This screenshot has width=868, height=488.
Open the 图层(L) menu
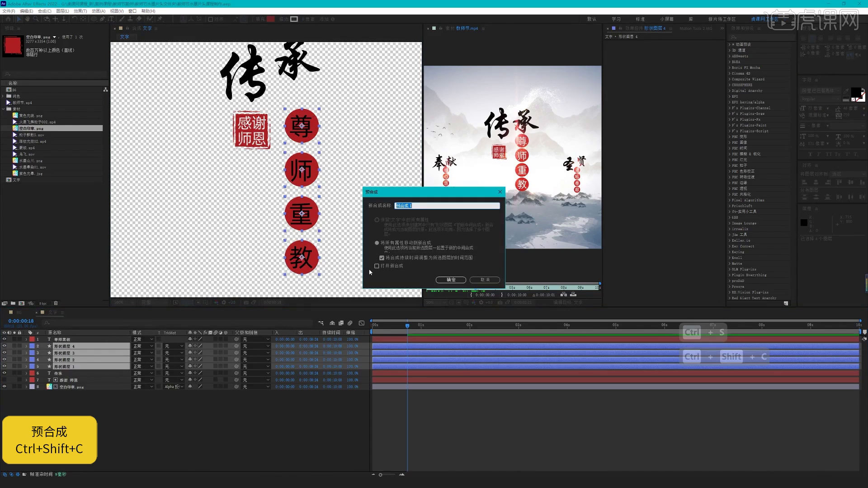[62, 11]
